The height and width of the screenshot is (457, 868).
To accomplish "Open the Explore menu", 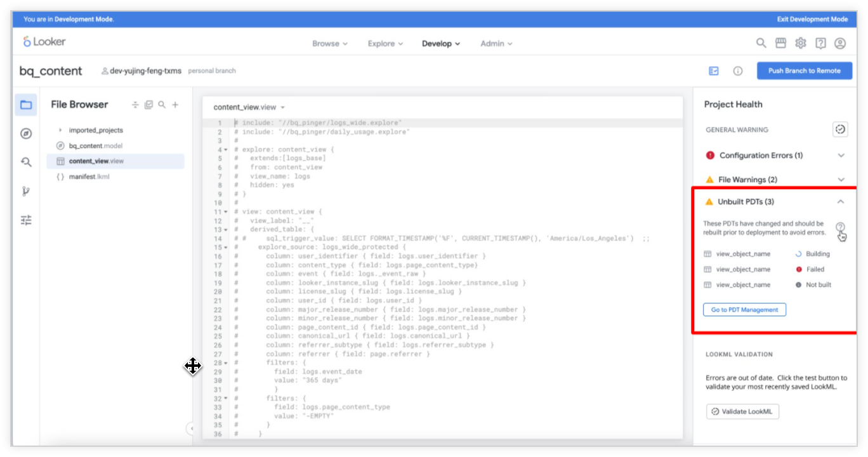I will [x=385, y=44].
